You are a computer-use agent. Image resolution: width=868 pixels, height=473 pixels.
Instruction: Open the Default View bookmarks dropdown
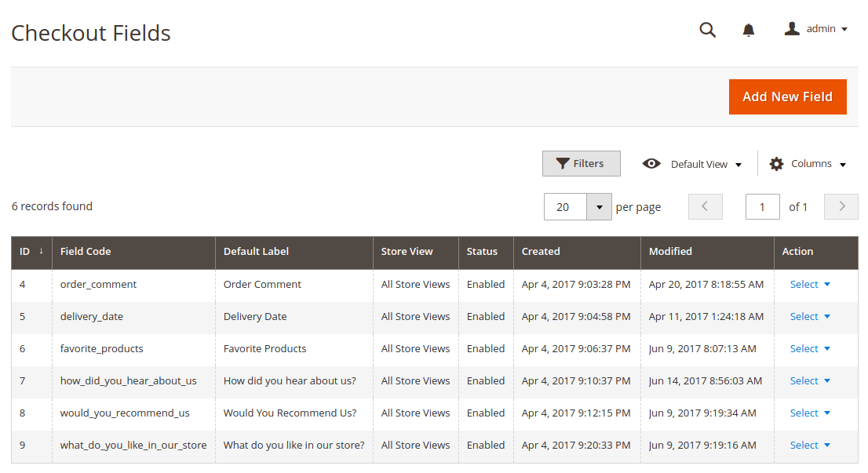coord(692,164)
